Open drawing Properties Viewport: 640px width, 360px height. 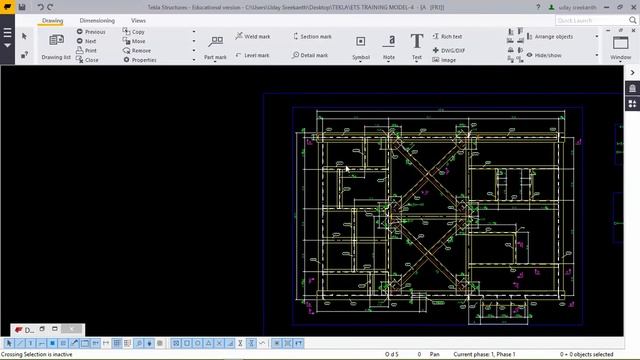click(x=140, y=60)
